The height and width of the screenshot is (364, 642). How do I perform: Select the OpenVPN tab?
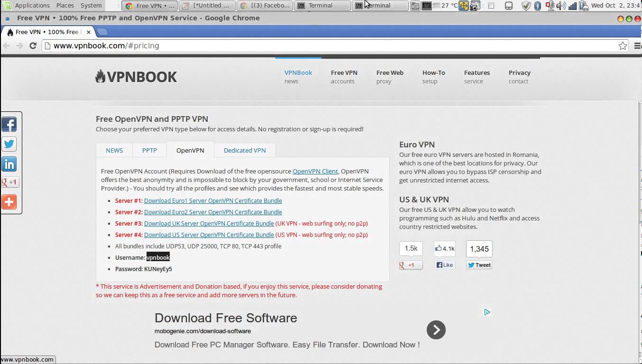pyautogui.click(x=190, y=150)
